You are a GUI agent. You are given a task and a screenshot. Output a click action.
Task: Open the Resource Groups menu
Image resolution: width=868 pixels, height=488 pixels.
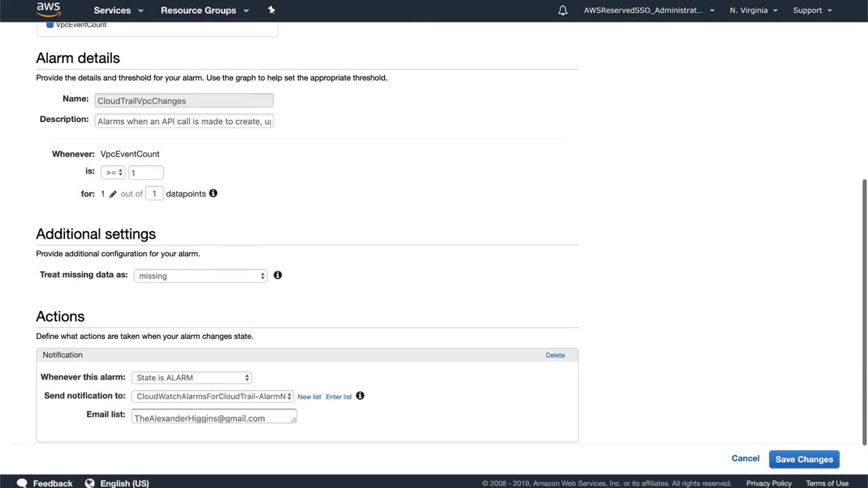[x=205, y=10]
